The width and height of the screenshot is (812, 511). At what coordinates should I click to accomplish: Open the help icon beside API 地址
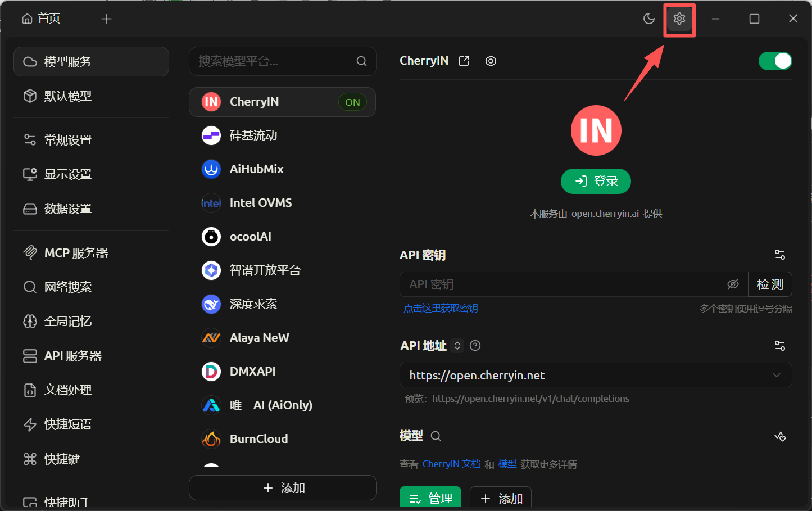click(474, 345)
